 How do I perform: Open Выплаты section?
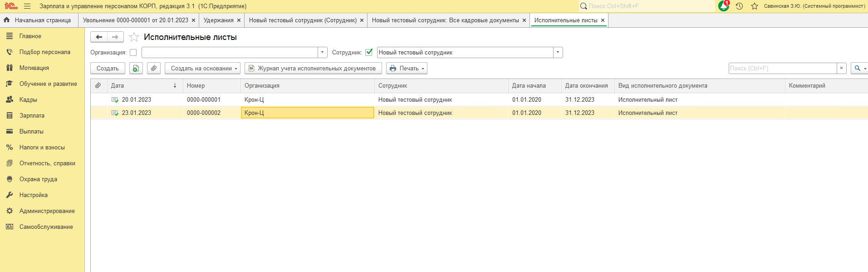point(31,131)
